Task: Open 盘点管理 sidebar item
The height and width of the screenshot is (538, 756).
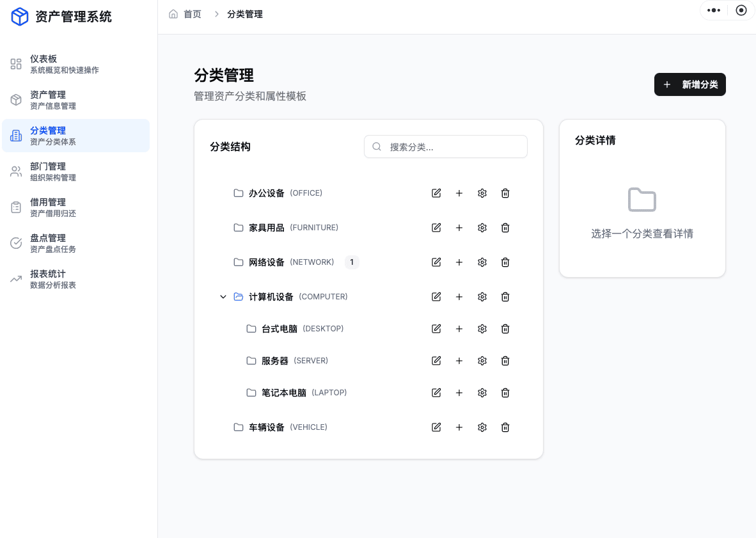Action: pos(75,243)
